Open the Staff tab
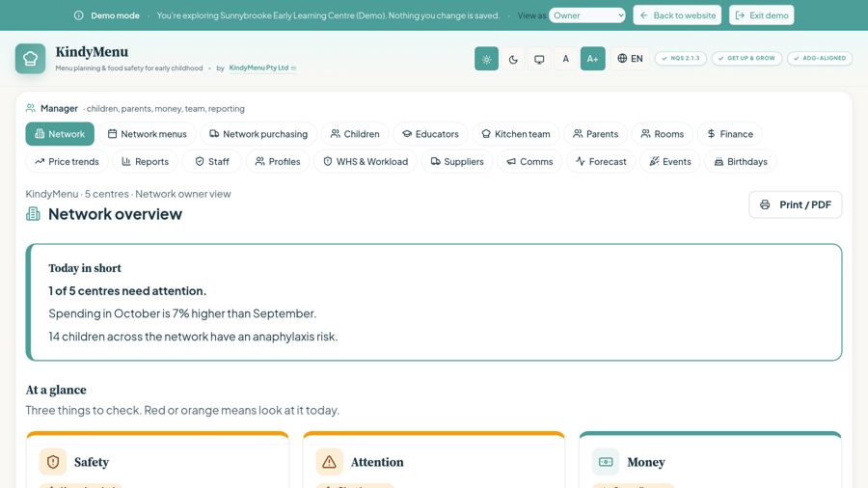 (212, 162)
